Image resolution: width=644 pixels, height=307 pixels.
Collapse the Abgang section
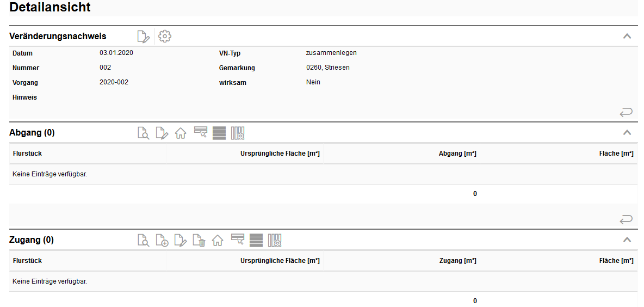point(627,132)
